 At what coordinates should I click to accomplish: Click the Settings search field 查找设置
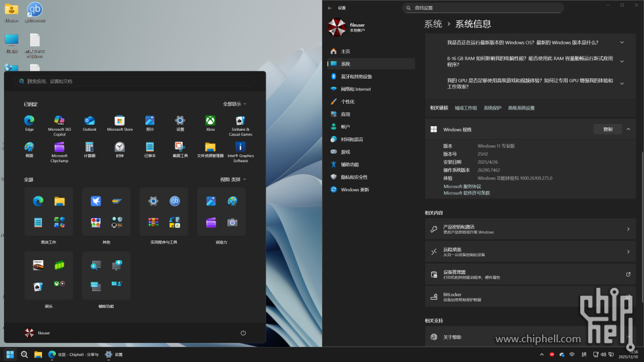click(483, 8)
